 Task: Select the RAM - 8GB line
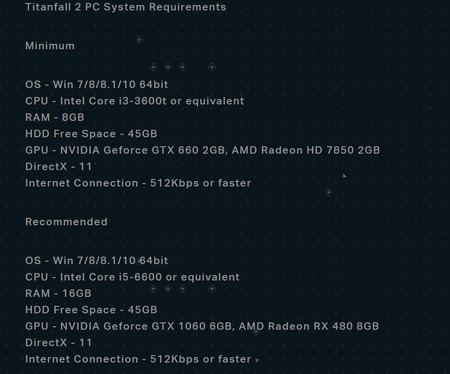55,117
